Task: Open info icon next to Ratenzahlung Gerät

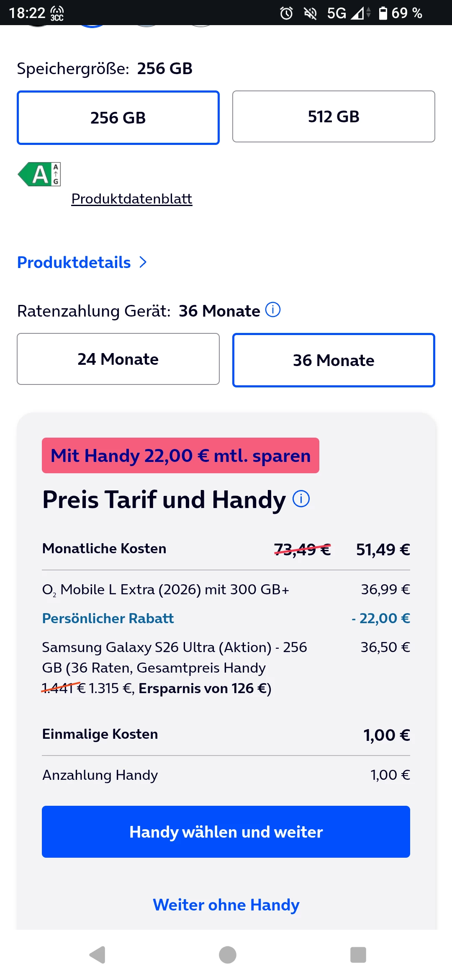Action: tap(273, 310)
